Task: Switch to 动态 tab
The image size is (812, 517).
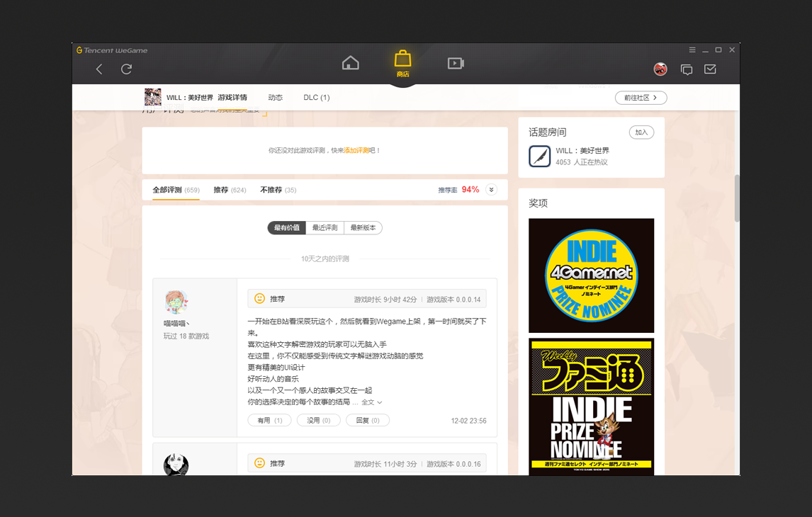Action: [276, 97]
